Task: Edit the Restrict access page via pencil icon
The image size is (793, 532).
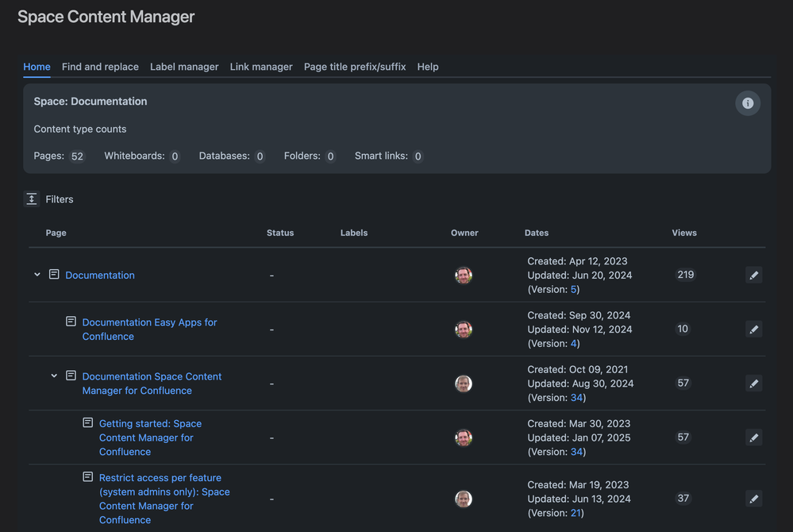Action: pos(753,499)
